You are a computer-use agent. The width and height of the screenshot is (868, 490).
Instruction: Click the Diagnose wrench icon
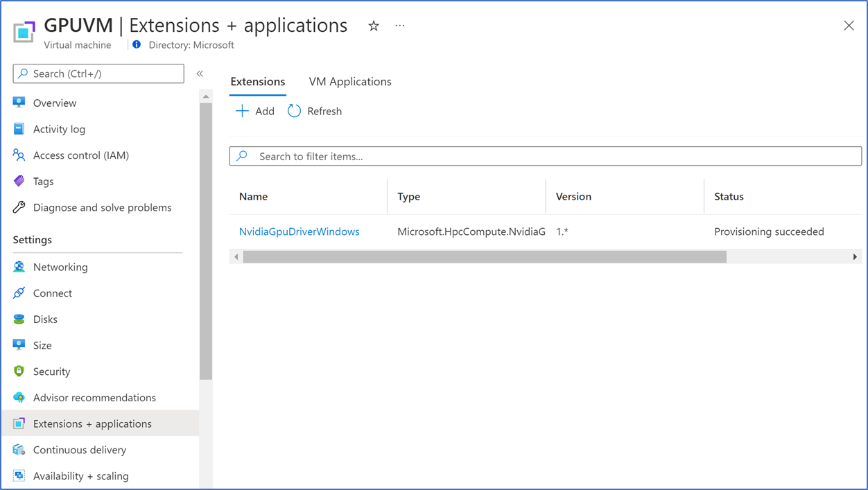tap(19, 207)
